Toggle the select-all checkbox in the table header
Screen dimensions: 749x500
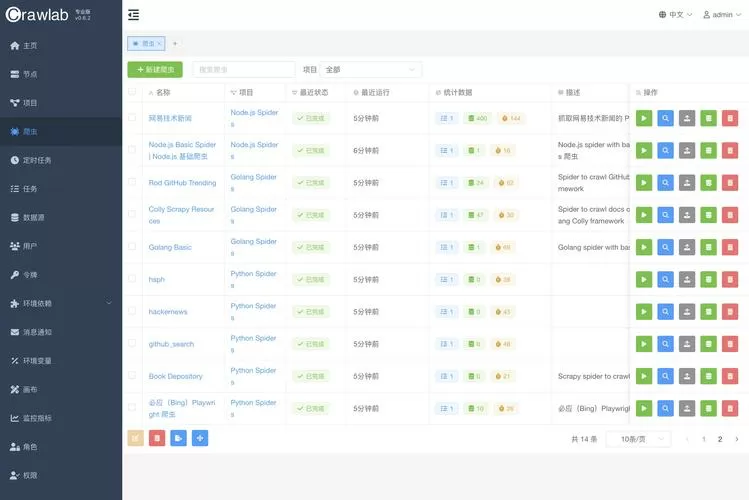132,92
